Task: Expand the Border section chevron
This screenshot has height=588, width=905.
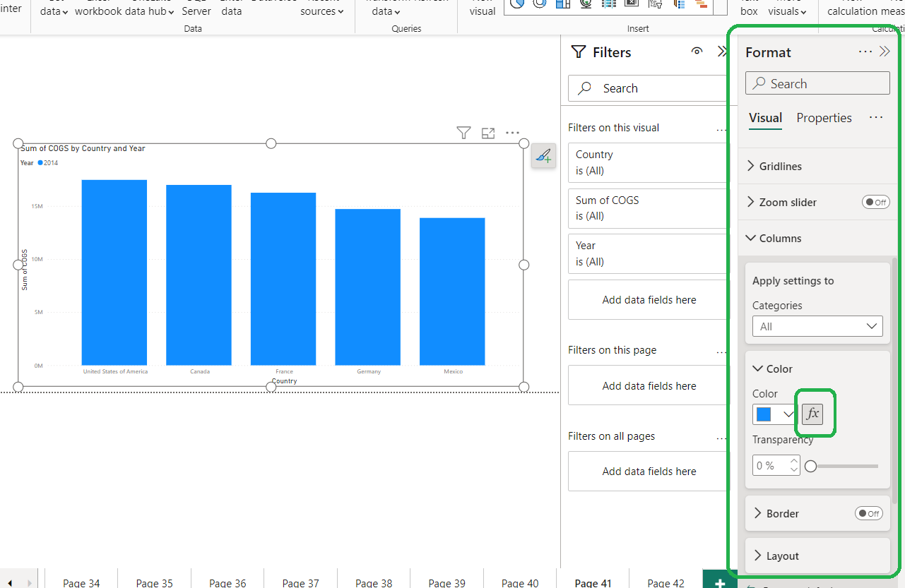Action: (x=758, y=513)
